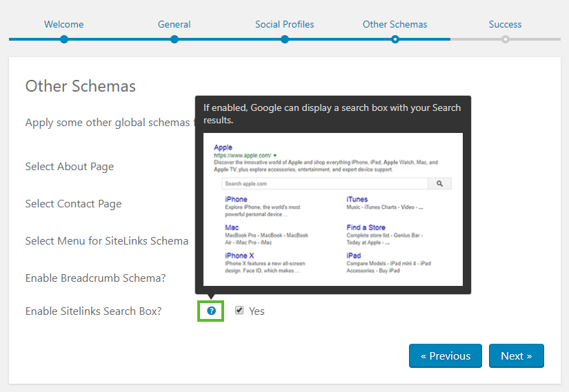This screenshot has width=569, height=392.
Task: Click the Success step circle marker
Action: pyautogui.click(x=506, y=39)
